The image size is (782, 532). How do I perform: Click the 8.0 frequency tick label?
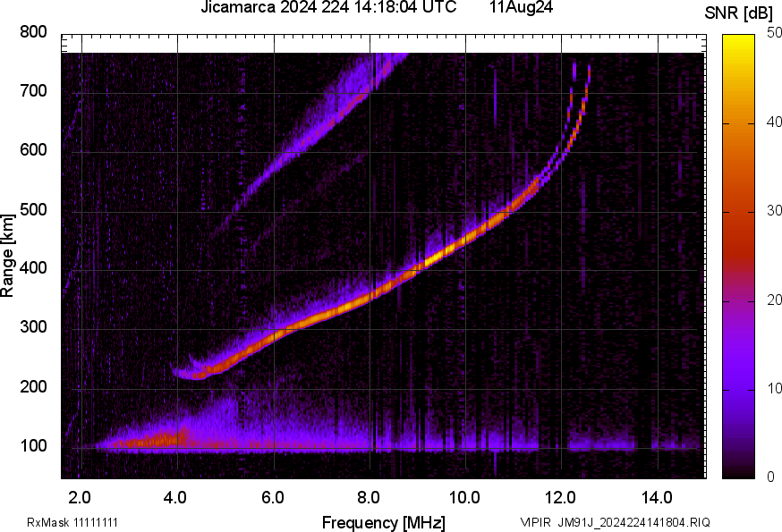click(369, 497)
